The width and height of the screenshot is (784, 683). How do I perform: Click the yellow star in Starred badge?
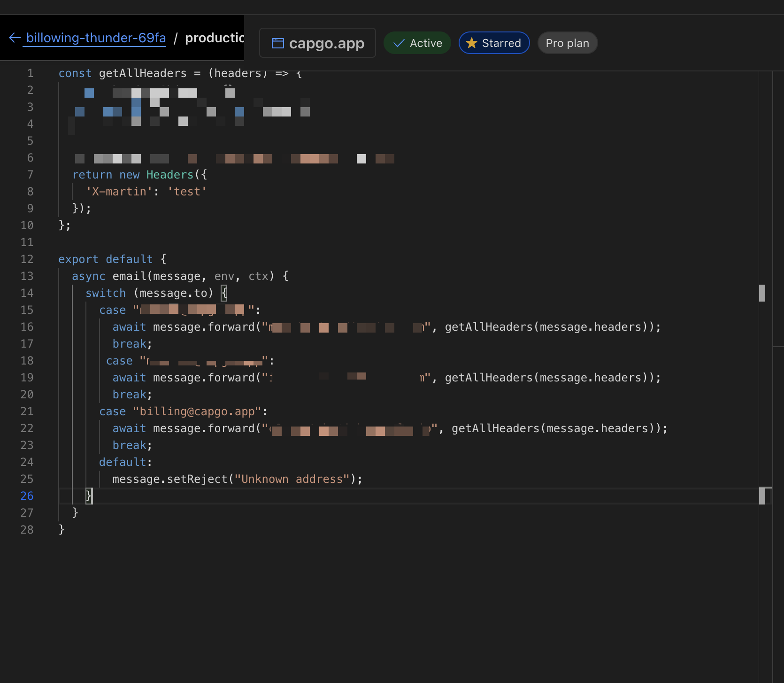coord(471,43)
